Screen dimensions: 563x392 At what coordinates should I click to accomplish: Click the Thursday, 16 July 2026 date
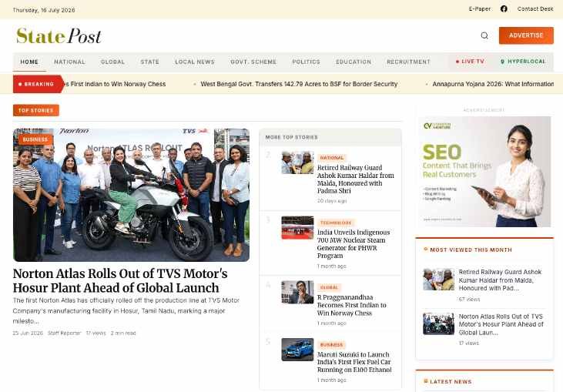[x=44, y=10]
